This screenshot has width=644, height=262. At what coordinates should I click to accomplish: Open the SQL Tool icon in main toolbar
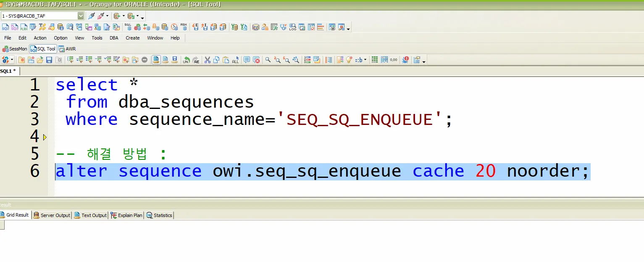pos(5,27)
